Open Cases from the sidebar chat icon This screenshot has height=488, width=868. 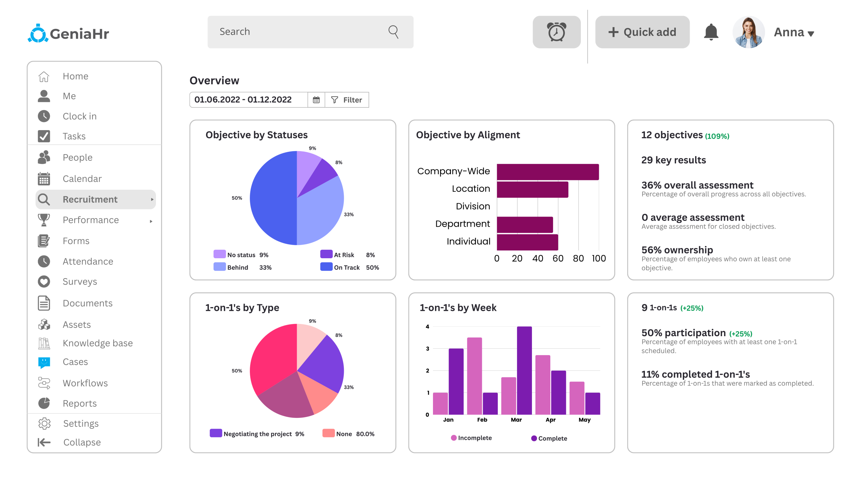[44, 362]
